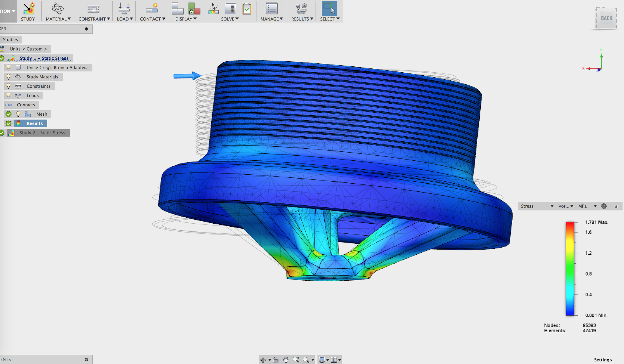Select Study 2 - Static Stress
Image resolution: width=624 pixels, height=364 pixels.
point(42,133)
